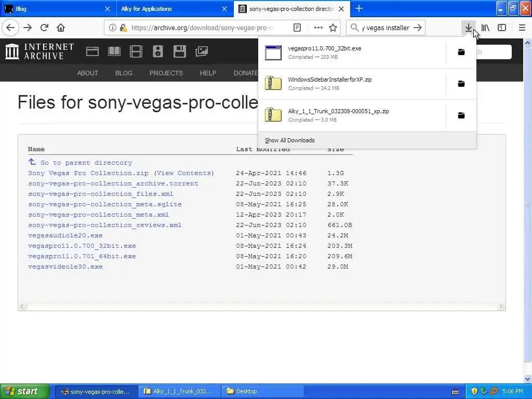Show site information icon in address bar

(112, 28)
